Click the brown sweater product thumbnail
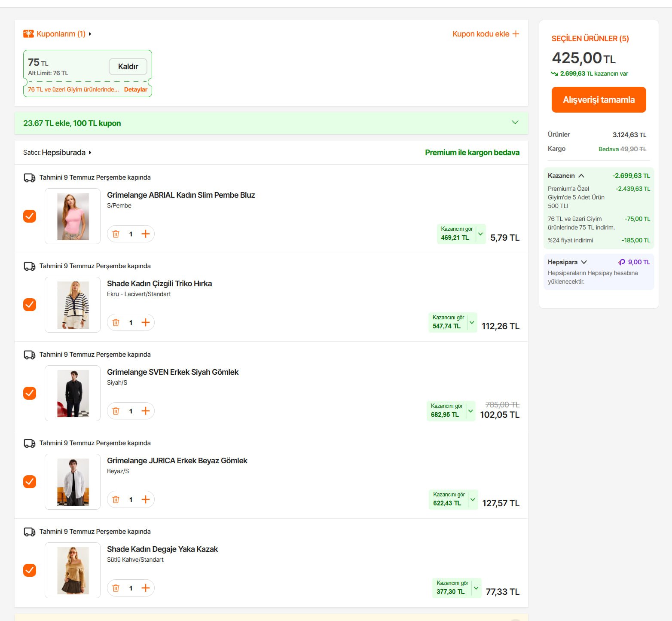This screenshot has width=672, height=621. (73, 570)
